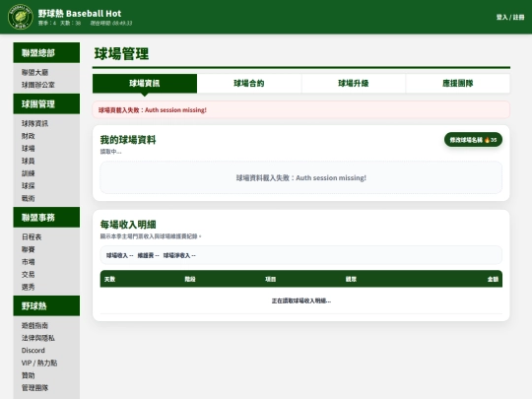Open the 登入 / 註冊 login link
532x399 pixels.
(x=510, y=17)
